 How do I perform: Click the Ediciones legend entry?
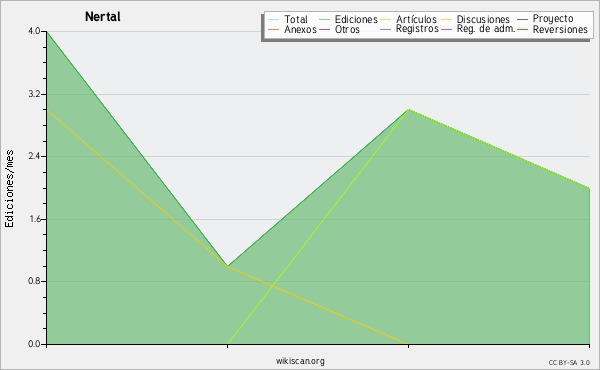point(348,19)
